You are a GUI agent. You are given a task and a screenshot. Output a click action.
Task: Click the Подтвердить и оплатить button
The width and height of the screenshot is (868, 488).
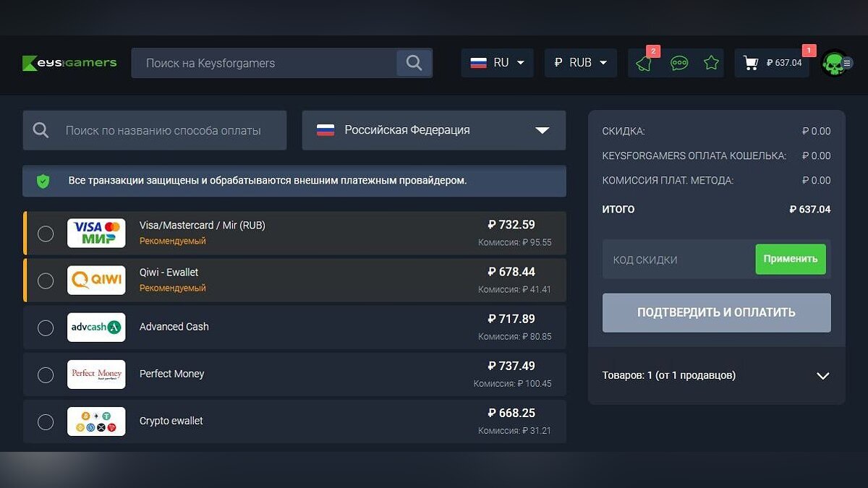click(715, 312)
